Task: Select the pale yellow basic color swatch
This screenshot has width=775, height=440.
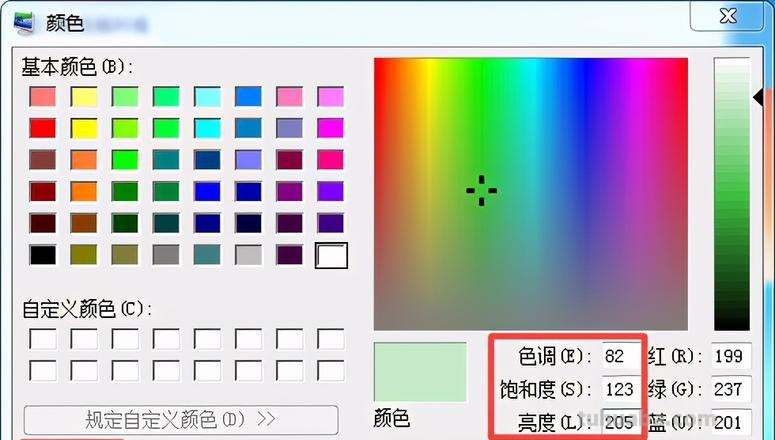Action: tap(84, 96)
